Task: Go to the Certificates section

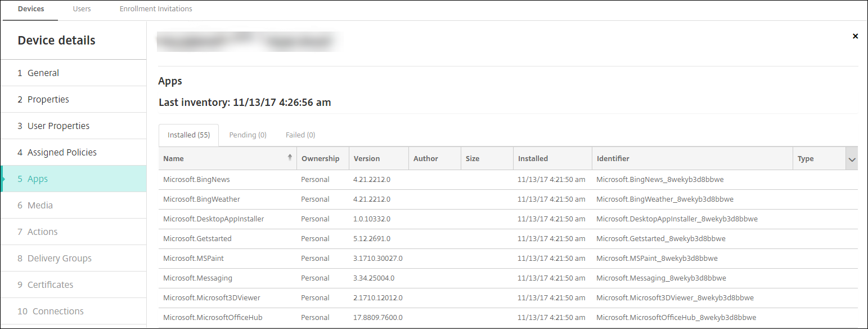Action: point(50,284)
